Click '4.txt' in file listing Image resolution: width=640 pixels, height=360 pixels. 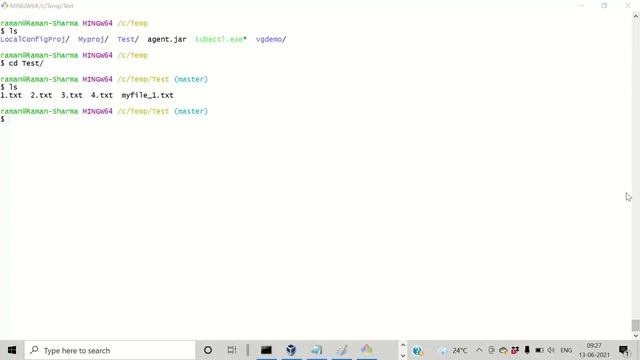[x=102, y=95]
